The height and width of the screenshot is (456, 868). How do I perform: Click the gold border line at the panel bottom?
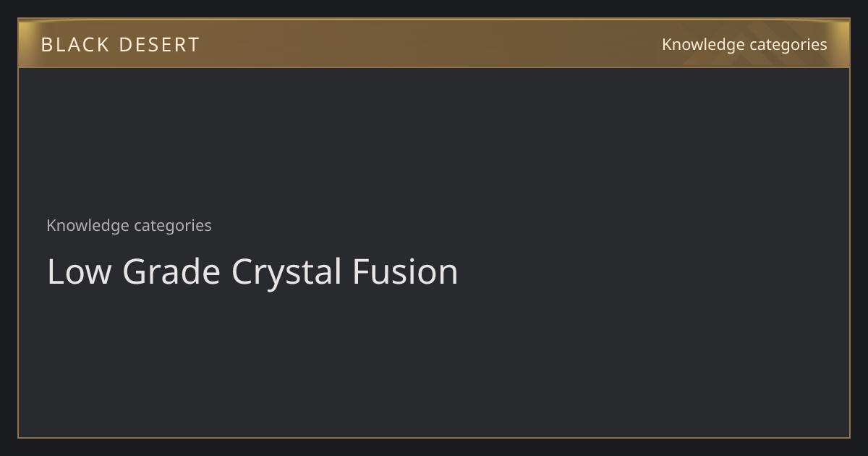(x=434, y=437)
